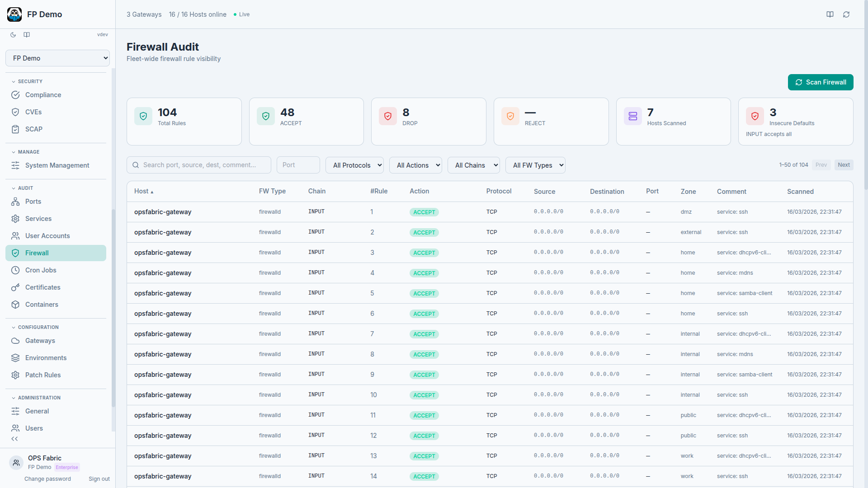868x488 pixels.
Task: Open Containers from the Audit menu
Action: pos(42,304)
